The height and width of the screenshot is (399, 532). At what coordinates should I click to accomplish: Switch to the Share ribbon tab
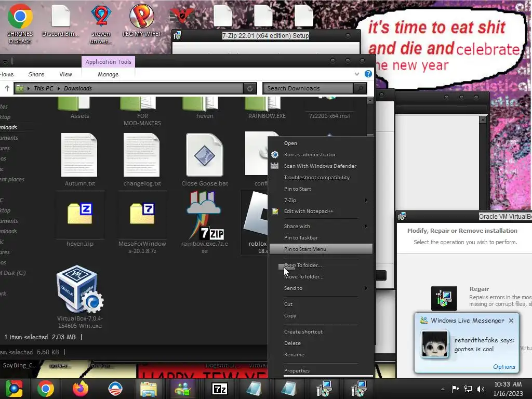(x=36, y=74)
